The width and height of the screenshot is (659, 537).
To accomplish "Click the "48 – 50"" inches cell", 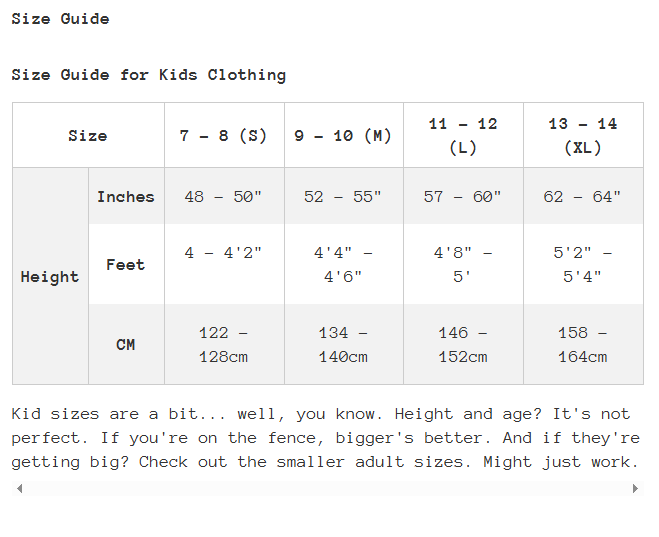I will click(224, 197).
